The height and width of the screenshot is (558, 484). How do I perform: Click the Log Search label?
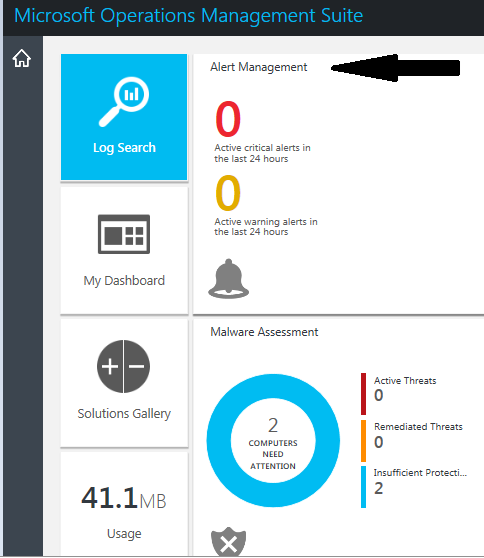[x=124, y=147]
